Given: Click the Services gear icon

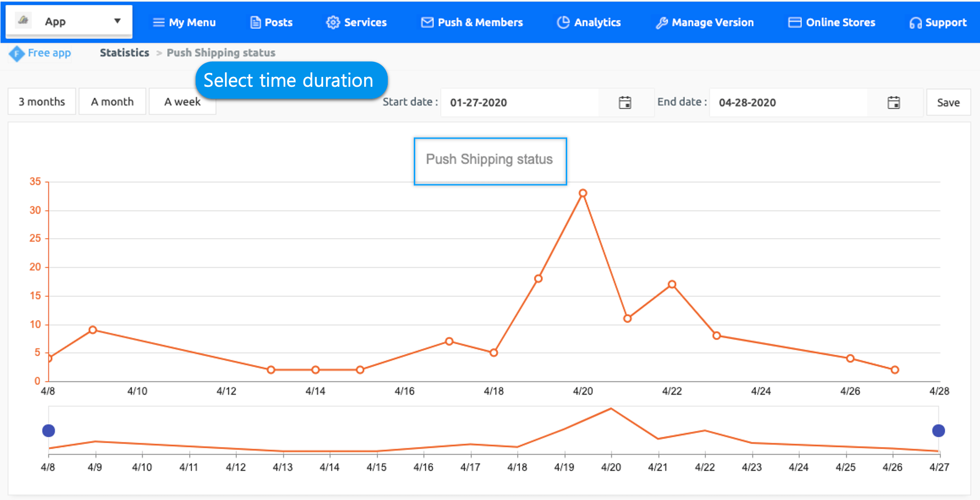Looking at the screenshot, I should point(333,23).
